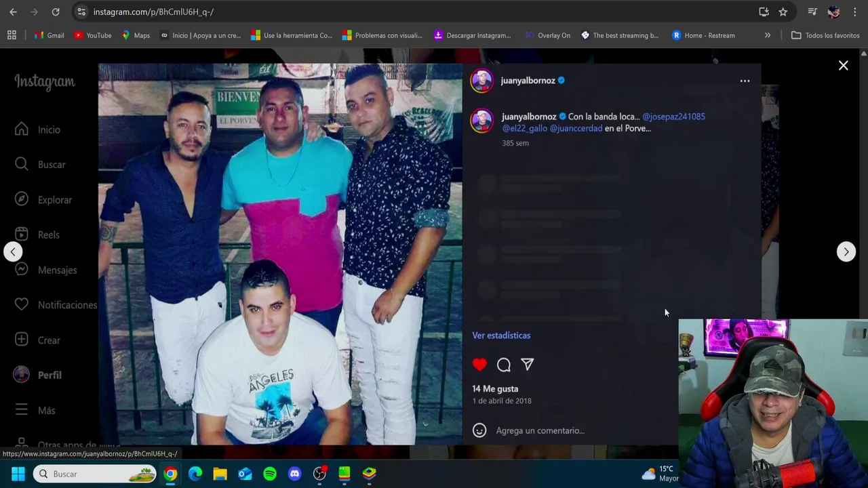The width and height of the screenshot is (868, 488).
Task: Click the taskbar Buscar search box
Action: (95, 474)
